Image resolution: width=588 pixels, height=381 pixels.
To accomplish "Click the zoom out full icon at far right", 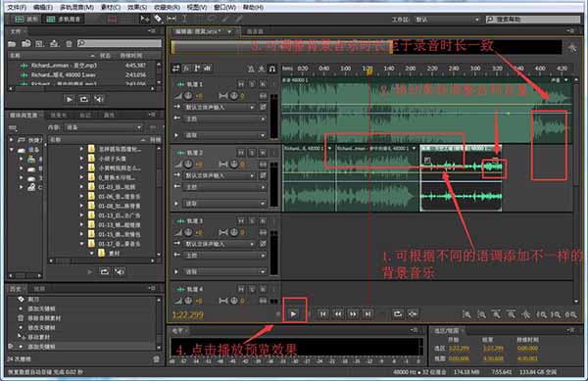I will (x=570, y=314).
